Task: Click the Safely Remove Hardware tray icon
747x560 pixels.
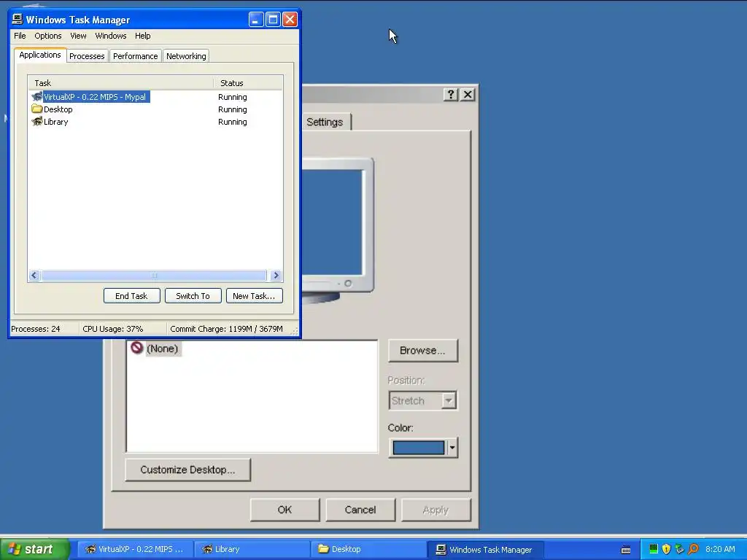Action: [x=679, y=549]
